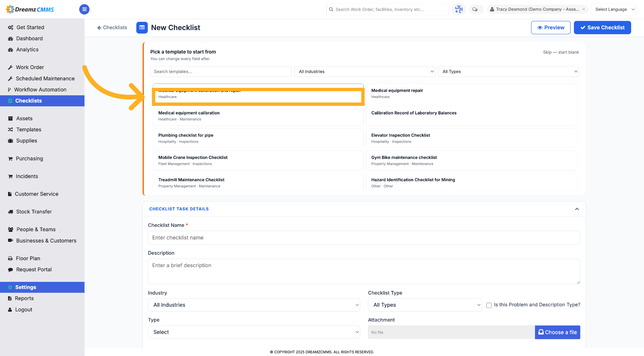The height and width of the screenshot is (356, 644).
Task: Click the Floor Plan printer icon
Action: 10,258
